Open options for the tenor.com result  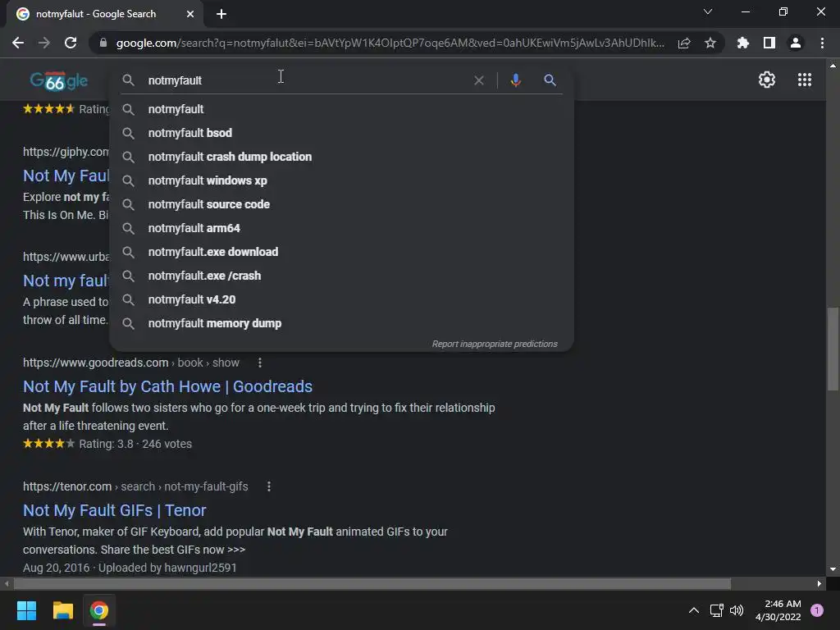pos(269,486)
